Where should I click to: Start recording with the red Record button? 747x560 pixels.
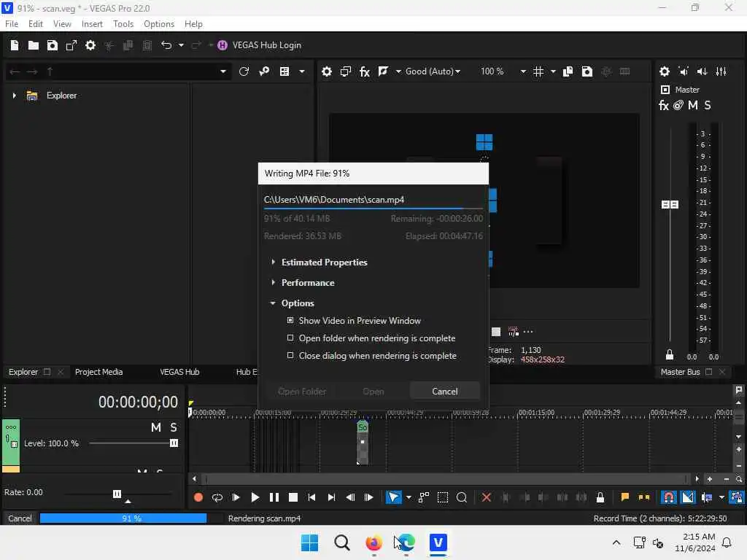[198, 497]
